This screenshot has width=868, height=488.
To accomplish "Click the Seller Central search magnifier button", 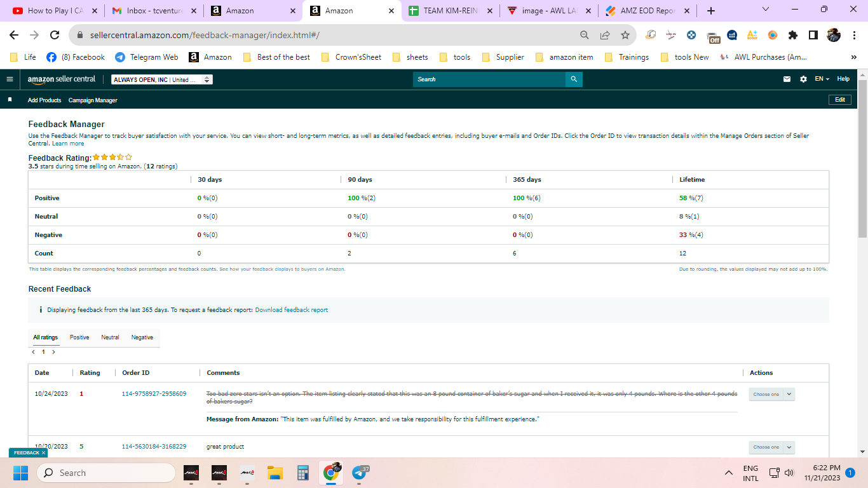I will click(574, 79).
